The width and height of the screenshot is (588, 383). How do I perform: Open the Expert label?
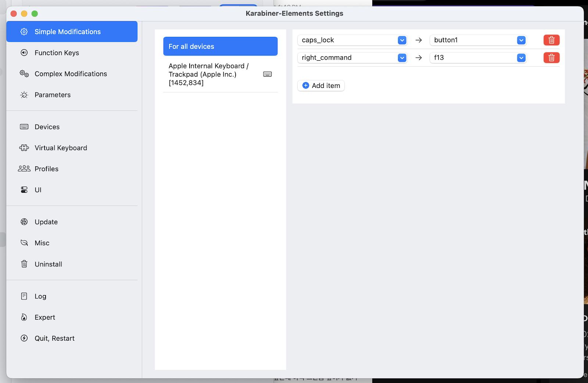[x=45, y=317]
